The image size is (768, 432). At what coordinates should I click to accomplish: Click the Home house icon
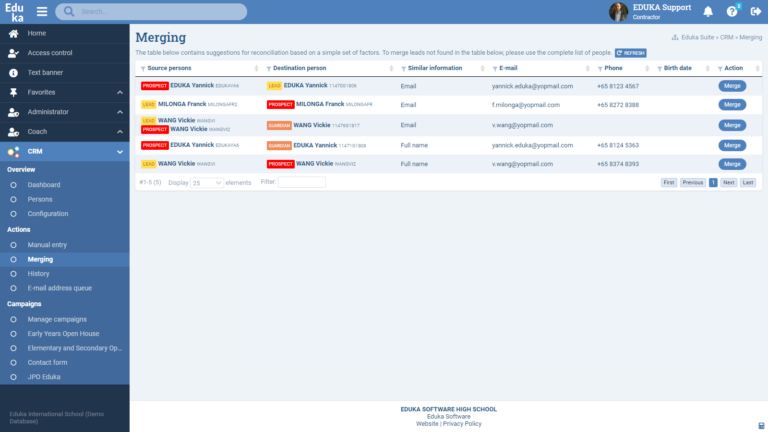click(x=13, y=33)
